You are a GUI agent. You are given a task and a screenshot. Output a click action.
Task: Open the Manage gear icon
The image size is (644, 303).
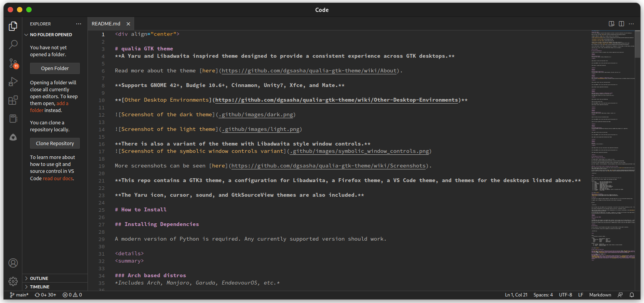pyautogui.click(x=13, y=281)
